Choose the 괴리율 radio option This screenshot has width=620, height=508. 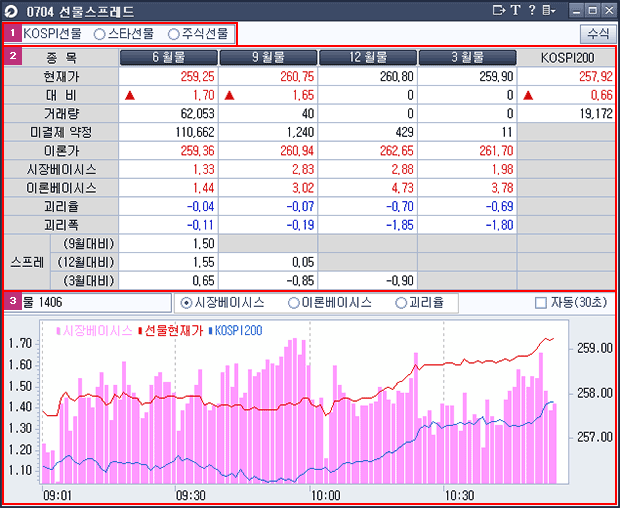click(x=401, y=301)
